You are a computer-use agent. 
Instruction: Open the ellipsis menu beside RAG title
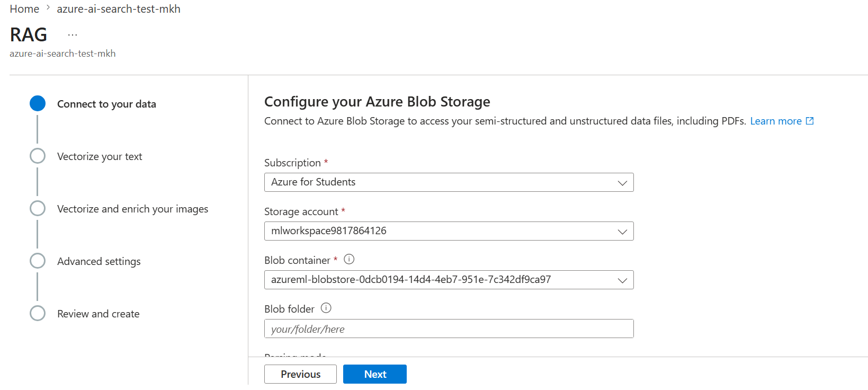tap(73, 35)
